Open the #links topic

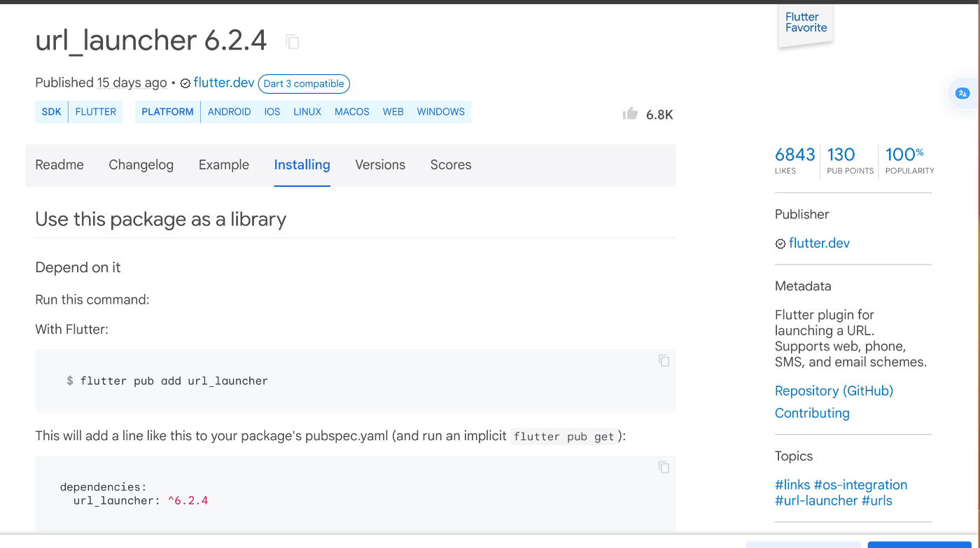tap(792, 485)
